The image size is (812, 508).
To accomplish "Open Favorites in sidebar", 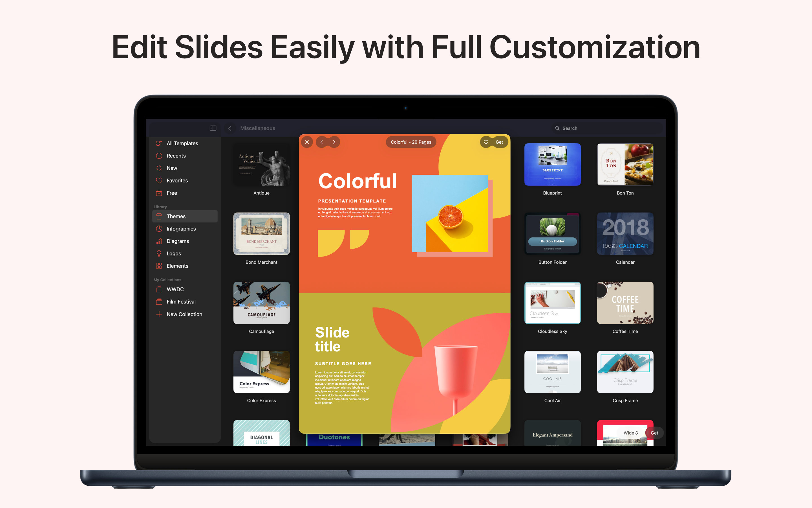I will tap(185, 181).
